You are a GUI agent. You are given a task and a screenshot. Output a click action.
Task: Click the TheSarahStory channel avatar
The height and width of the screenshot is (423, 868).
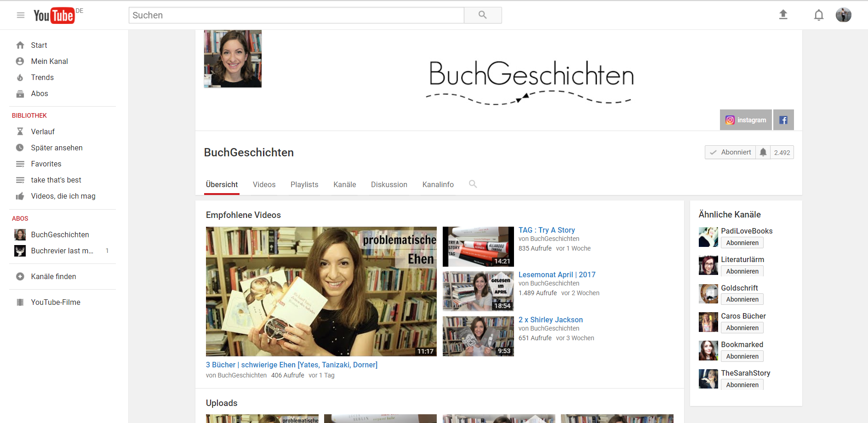click(x=708, y=379)
